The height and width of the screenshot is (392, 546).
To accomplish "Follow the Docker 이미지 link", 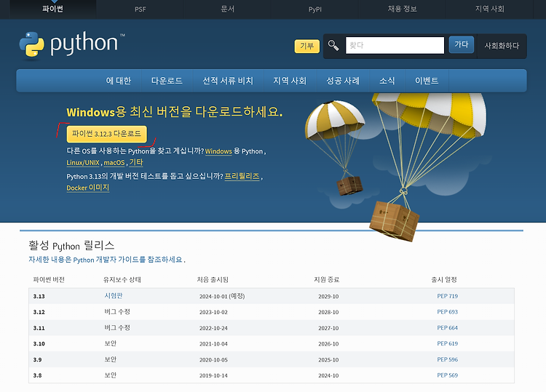I will click(x=88, y=188).
